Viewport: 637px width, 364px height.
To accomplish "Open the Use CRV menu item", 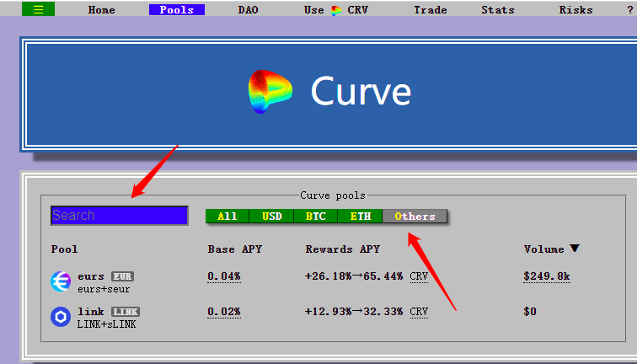I will (336, 10).
